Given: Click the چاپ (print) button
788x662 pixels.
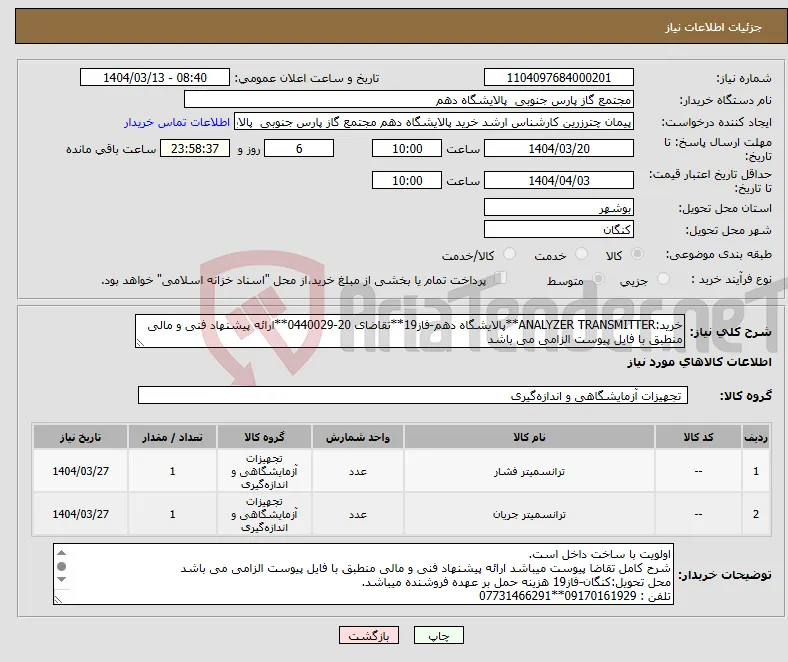Looking at the screenshot, I should point(438,635).
